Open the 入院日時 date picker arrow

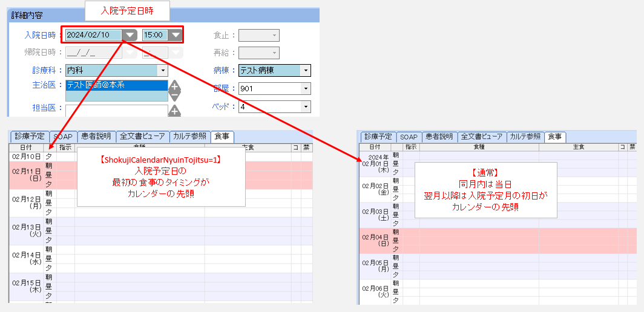[130, 35]
